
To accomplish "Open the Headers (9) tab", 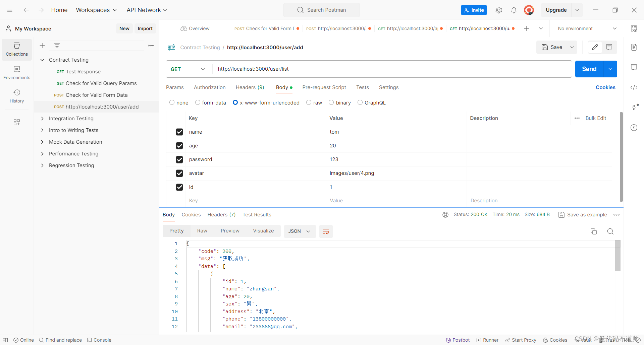I will point(250,87).
